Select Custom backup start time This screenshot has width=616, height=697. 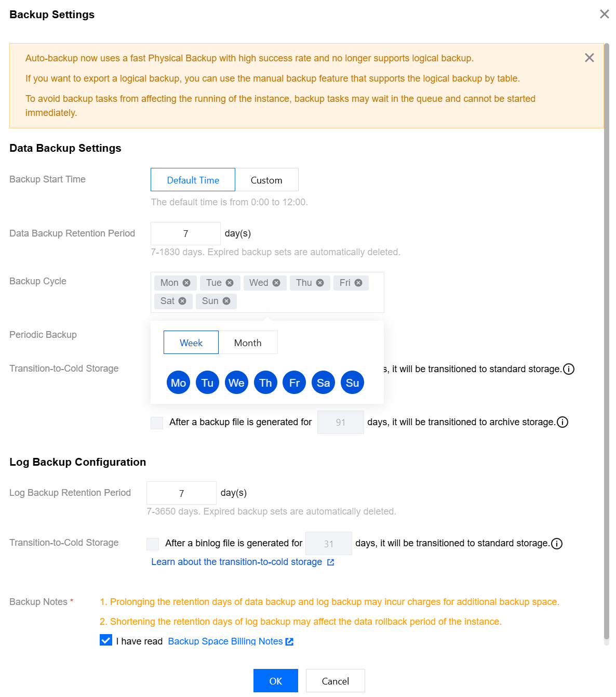[x=266, y=180]
